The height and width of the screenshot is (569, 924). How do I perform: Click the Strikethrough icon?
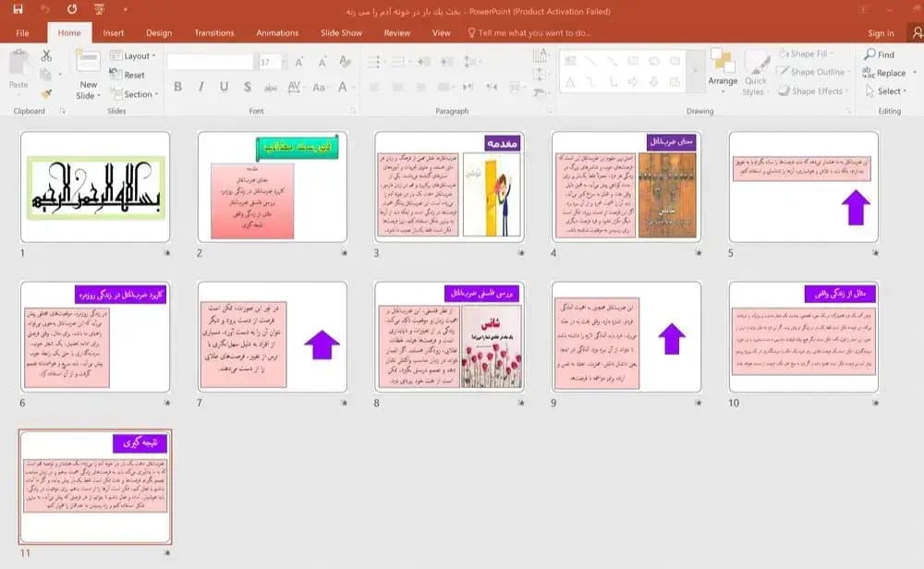pyautogui.click(x=271, y=88)
